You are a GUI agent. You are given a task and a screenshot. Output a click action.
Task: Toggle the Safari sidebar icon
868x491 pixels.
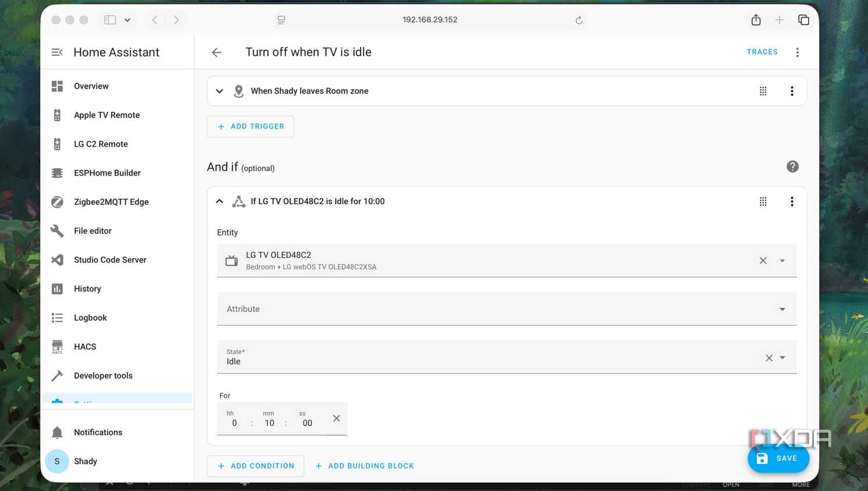[110, 20]
